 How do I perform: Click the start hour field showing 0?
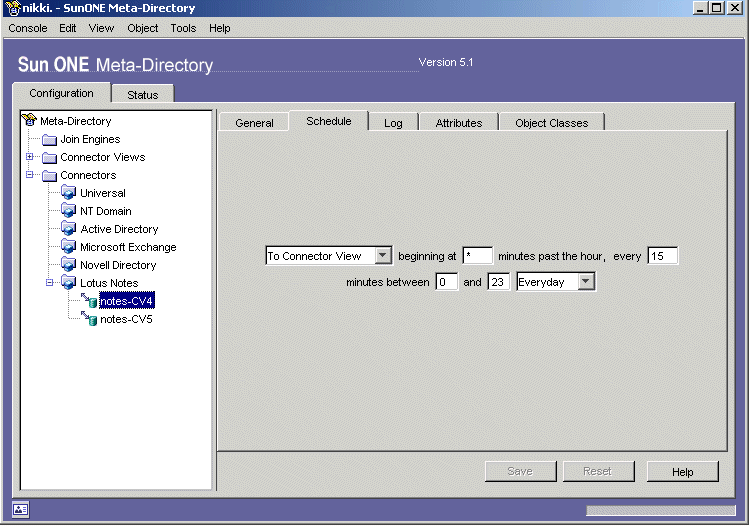(446, 282)
